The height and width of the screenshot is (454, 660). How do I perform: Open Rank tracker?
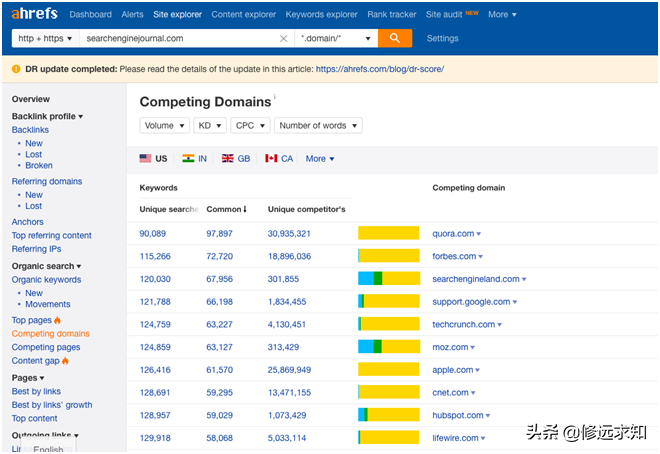(392, 14)
